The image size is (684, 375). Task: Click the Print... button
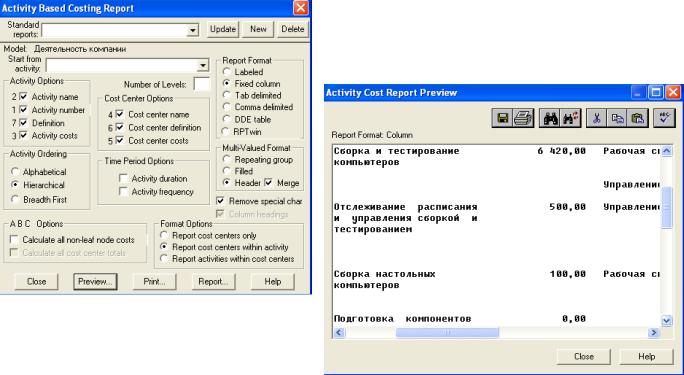point(154,282)
